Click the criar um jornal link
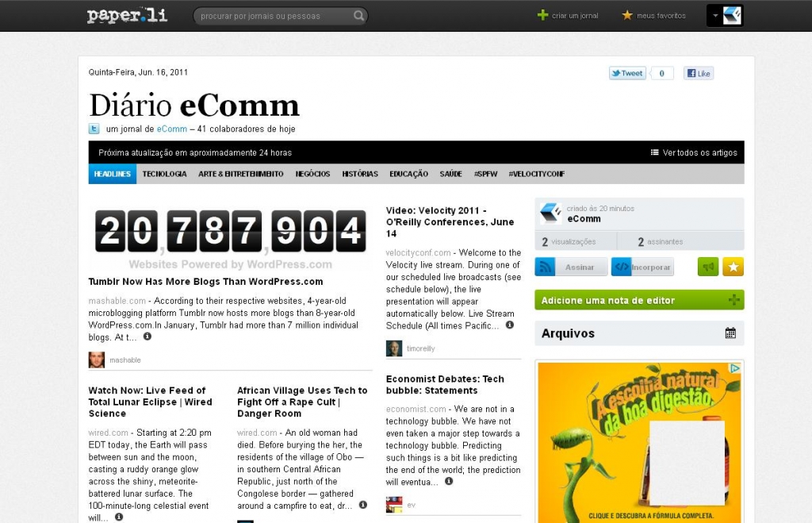Viewport: 812px width, 523px height. (x=575, y=16)
